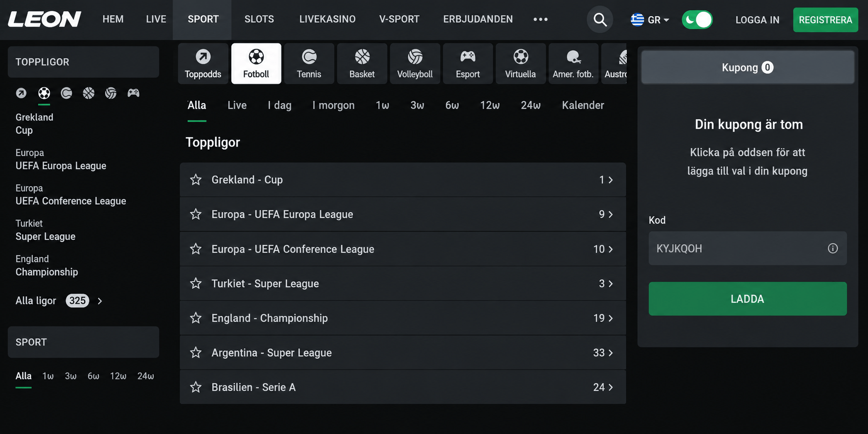Click the LEON logo
The width and height of the screenshot is (868, 434).
45,19
